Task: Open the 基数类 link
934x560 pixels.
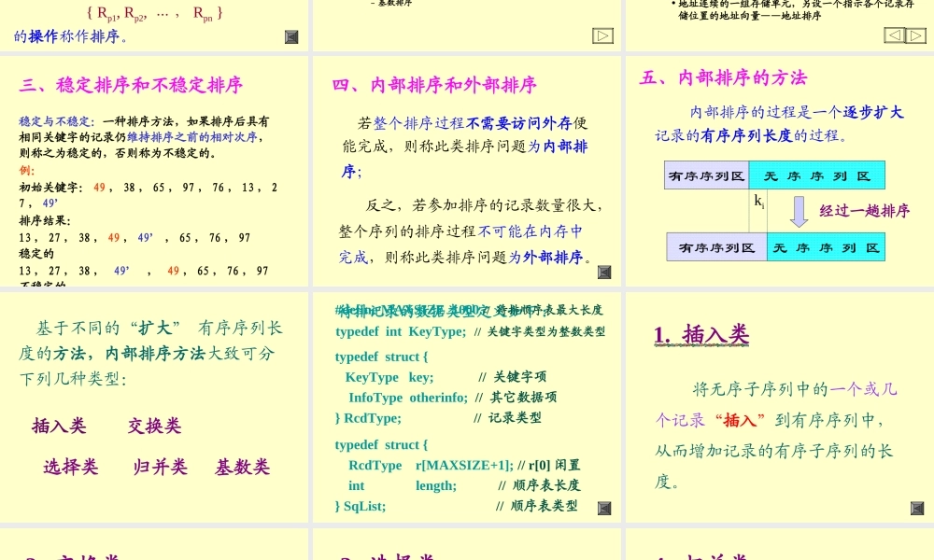Action: [241, 465]
